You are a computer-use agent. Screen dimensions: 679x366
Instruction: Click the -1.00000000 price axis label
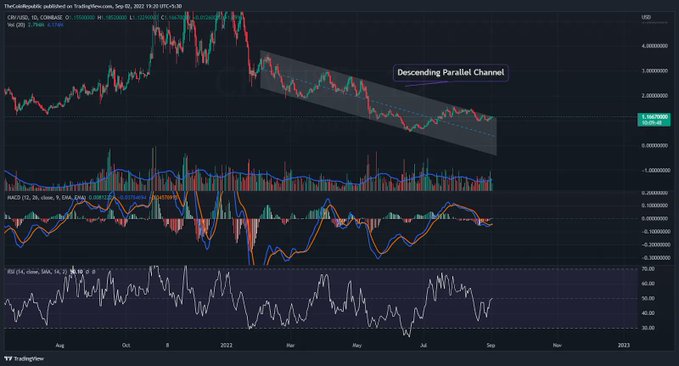654,171
